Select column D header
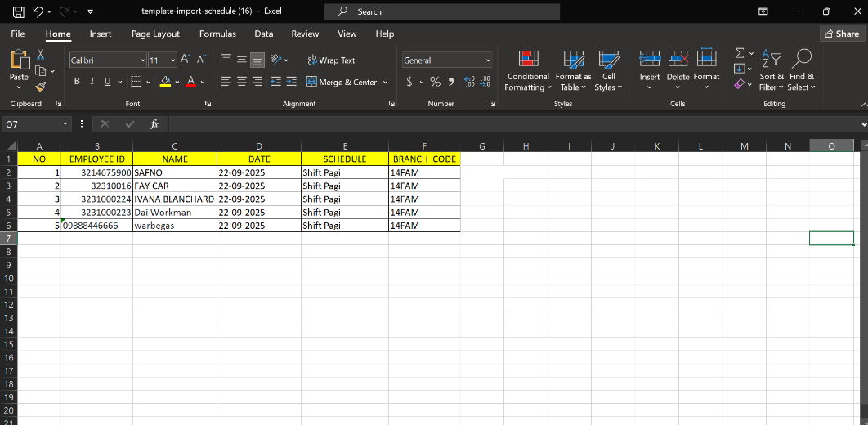The width and height of the screenshot is (868, 425). [259, 146]
